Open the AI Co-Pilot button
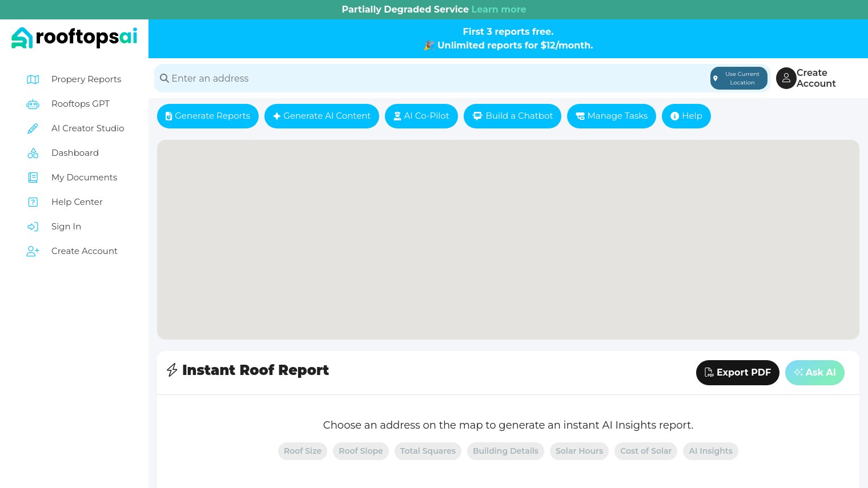868x488 pixels. [x=421, y=116]
